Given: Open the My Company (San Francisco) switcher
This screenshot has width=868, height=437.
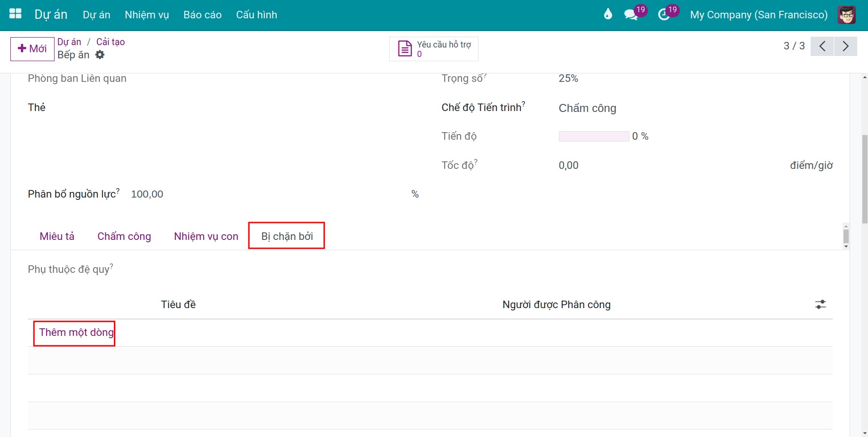Looking at the screenshot, I should pyautogui.click(x=758, y=15).
